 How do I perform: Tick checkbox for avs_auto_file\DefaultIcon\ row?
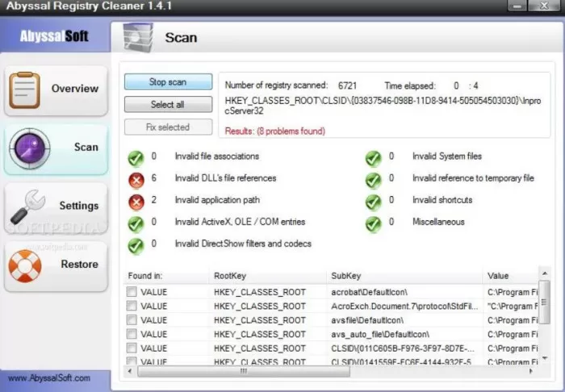tap(132, 334)
